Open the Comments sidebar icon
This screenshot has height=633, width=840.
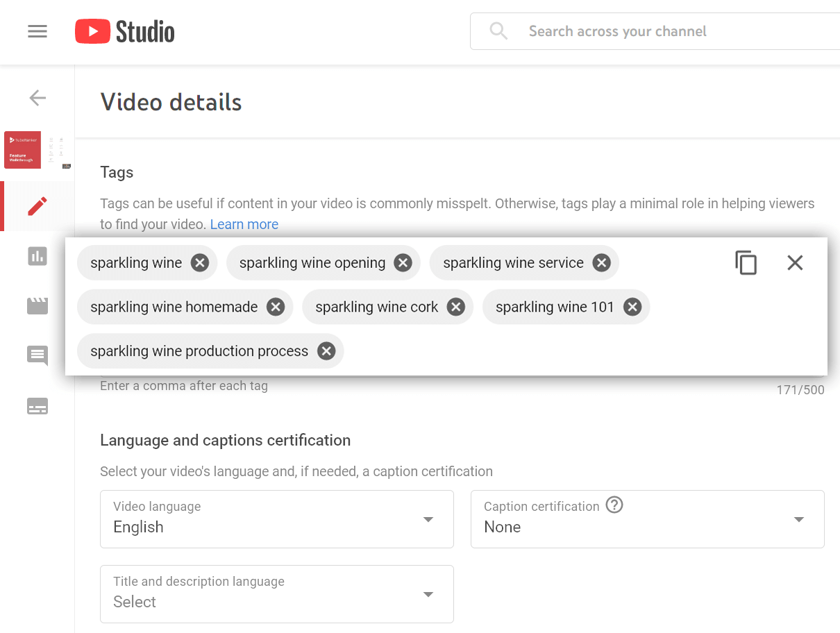click(x=37, y=355)
